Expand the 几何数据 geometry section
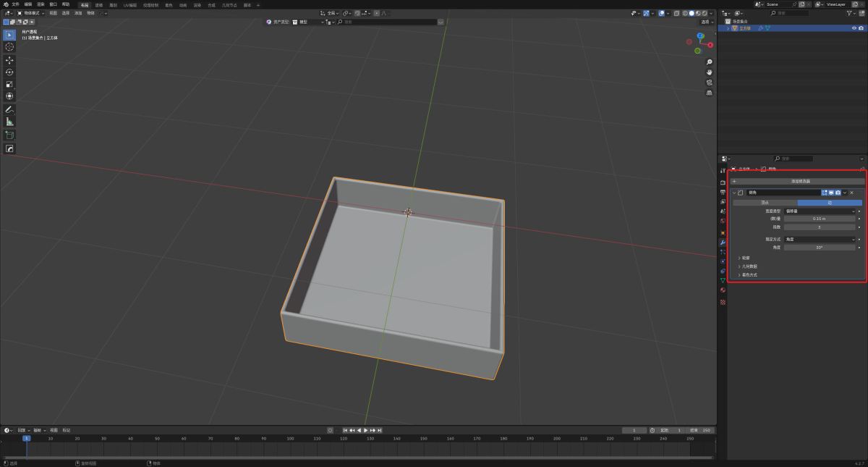 [x=749, y=266]
